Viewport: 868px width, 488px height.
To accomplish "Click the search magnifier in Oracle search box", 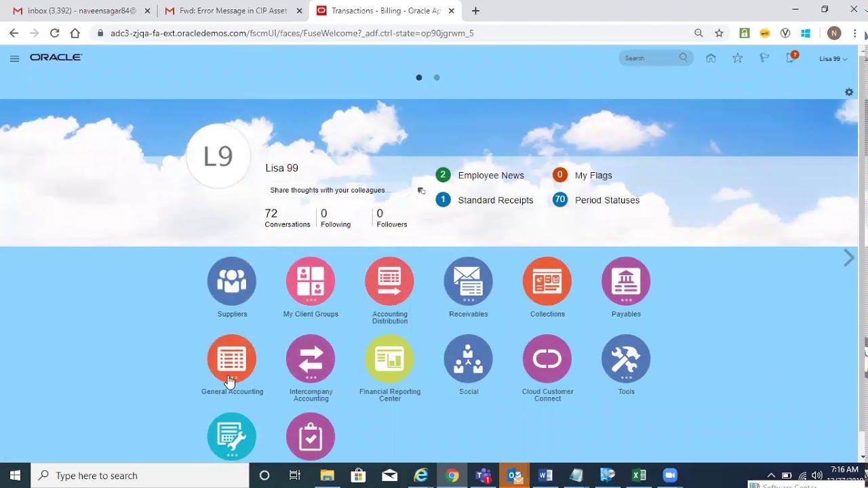I will [x=684, y=58].
